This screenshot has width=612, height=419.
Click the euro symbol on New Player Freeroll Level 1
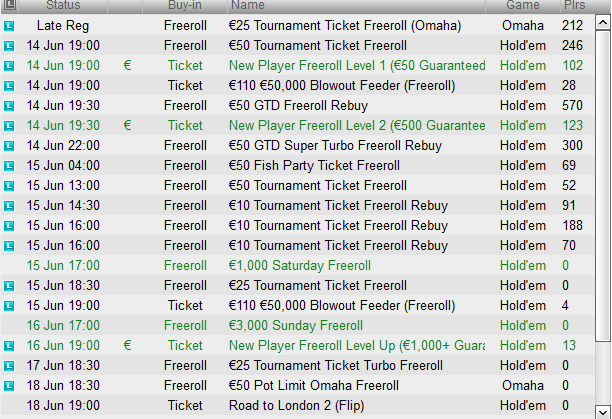127,65
